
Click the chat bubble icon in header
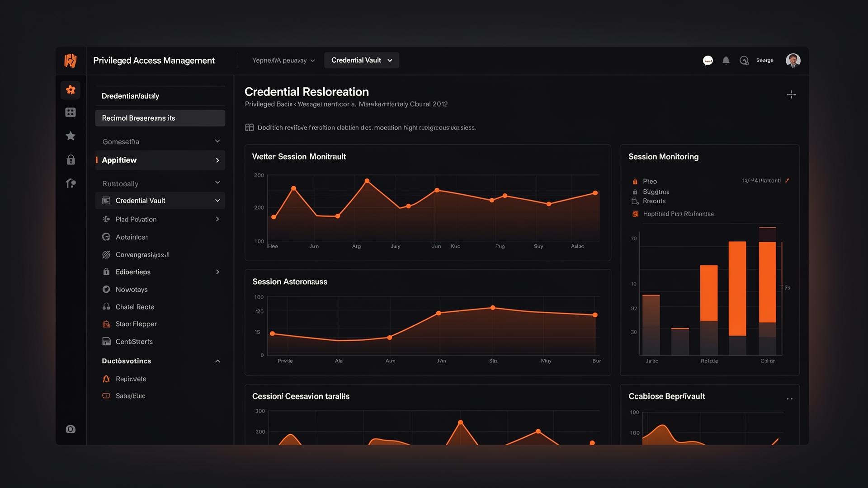pos(708,61)
